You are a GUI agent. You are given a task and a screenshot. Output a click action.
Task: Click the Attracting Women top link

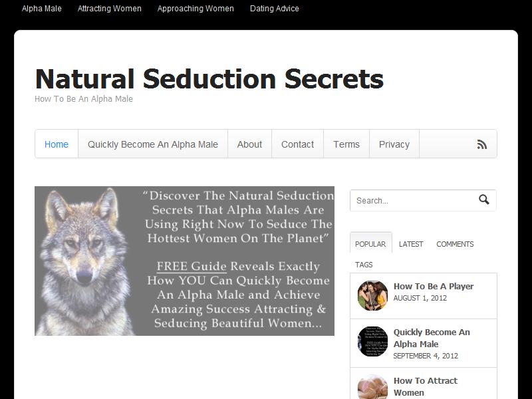coord(109,9)
